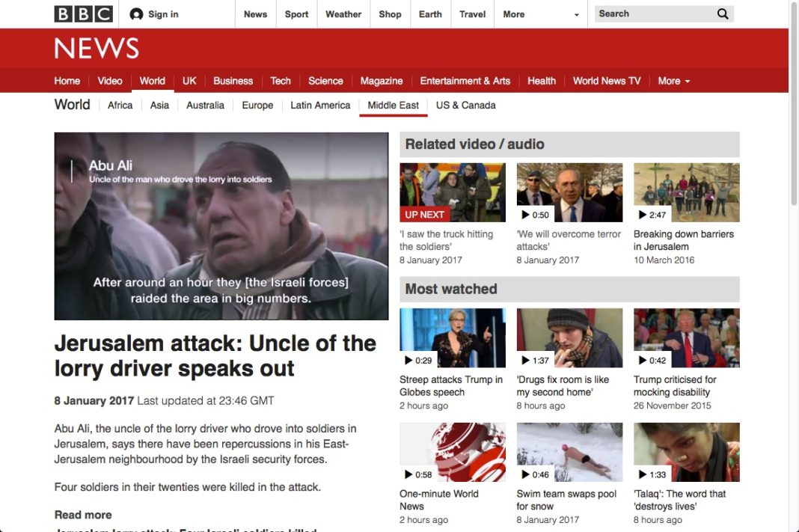Select the World section tab
799x532 pixels.
[153, 81]
